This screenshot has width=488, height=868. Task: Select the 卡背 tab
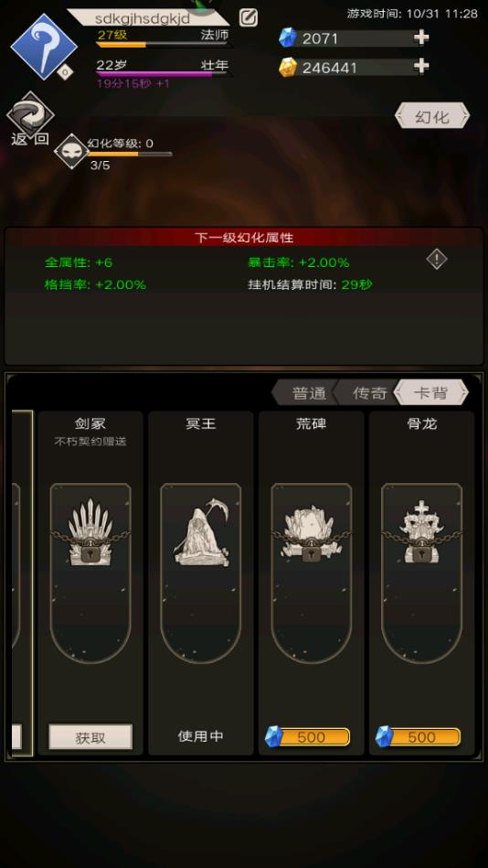click(431, 393)
